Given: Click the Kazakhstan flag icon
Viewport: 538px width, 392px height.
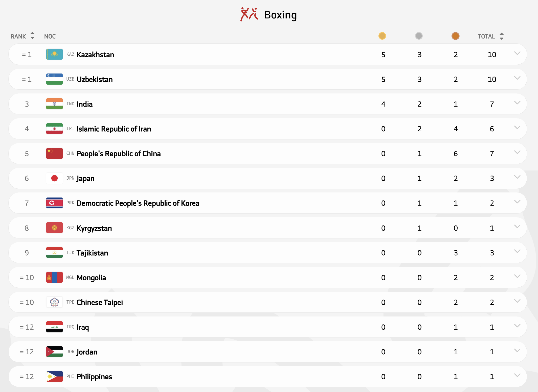Looking at the screenshot, I should click(54, 54).
